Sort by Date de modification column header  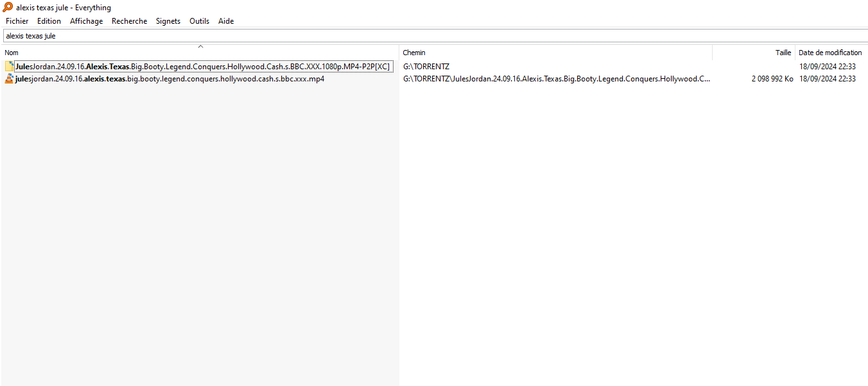click(831, 53)
